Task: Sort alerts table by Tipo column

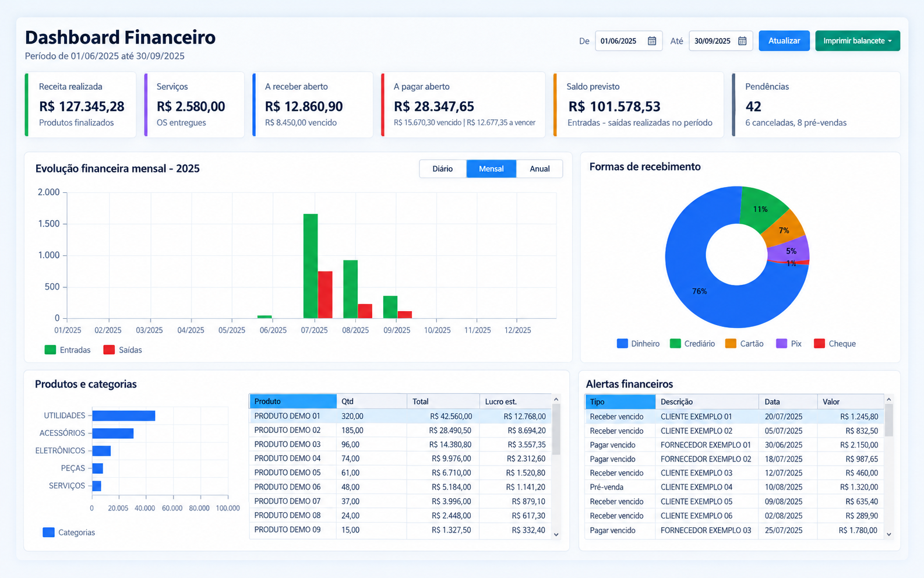Action: coord(620,401)
